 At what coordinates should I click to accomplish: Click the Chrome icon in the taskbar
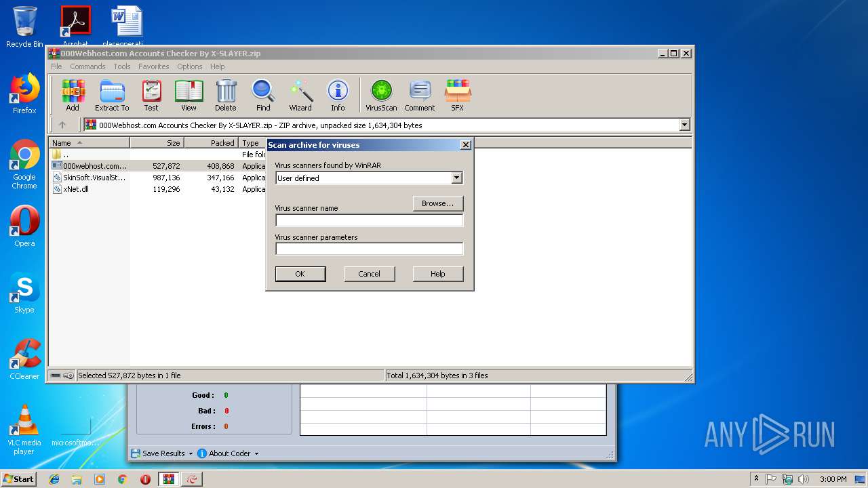(122, 479)
